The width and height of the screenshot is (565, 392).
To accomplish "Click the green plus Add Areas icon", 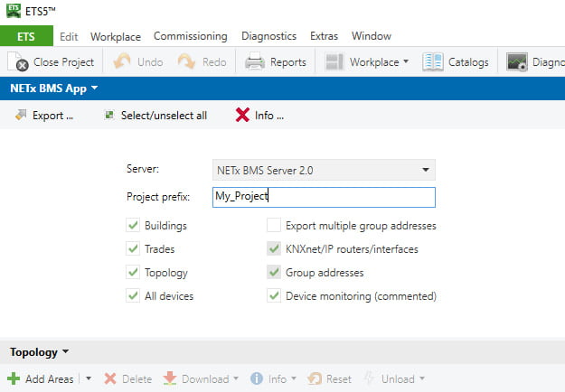I will click(14, 378).
